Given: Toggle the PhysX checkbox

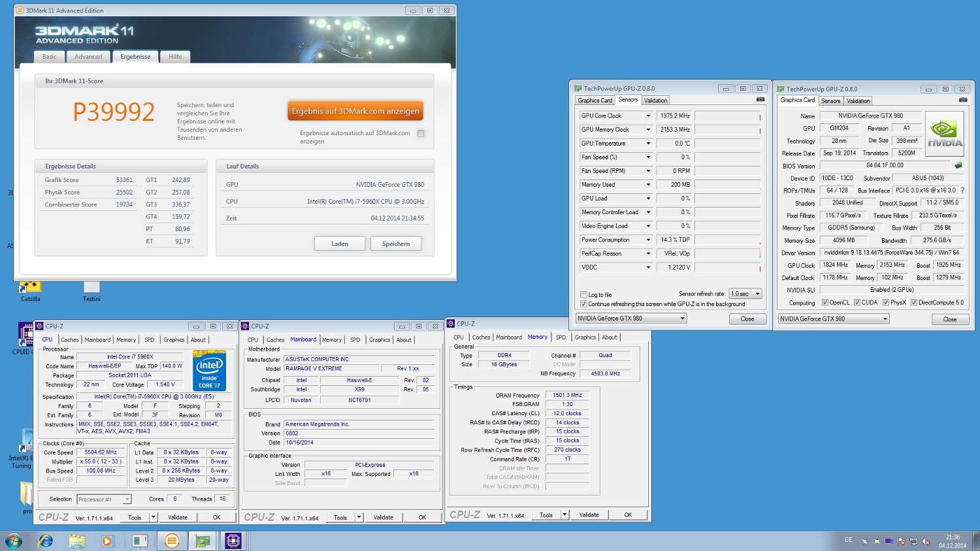Looking at the screenshot, I should pos(886,302).
